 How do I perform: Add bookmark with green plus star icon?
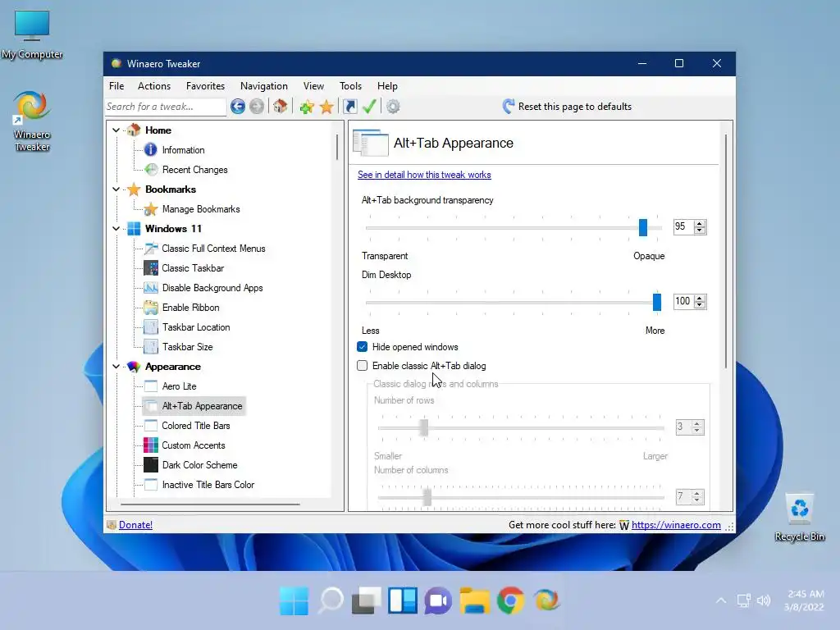pos(307,107)
